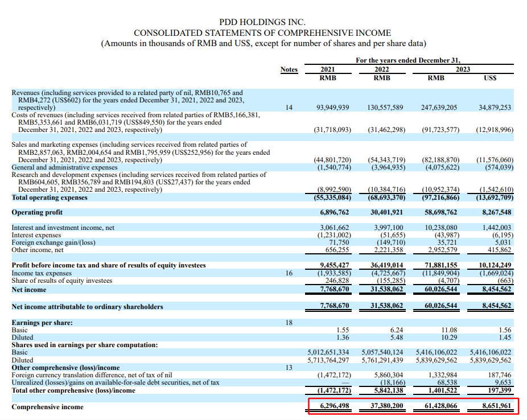
Task: Click the "2022" year column header
Action: click(x=382, y=69)
